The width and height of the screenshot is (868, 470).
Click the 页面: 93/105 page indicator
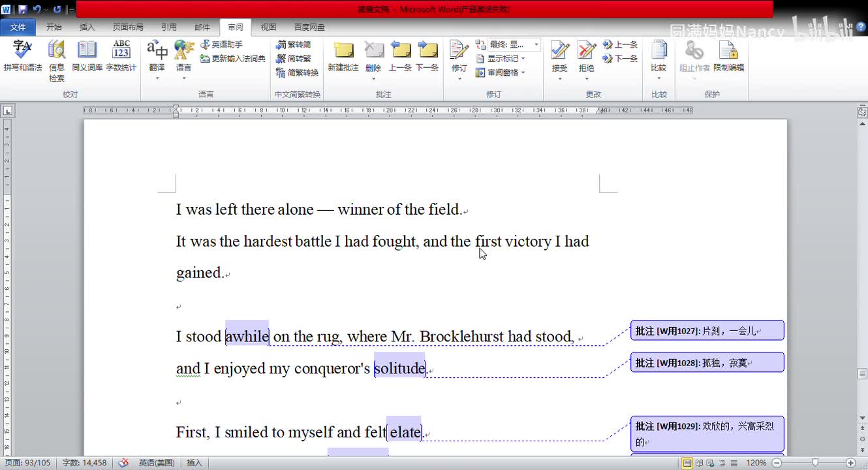27,463
